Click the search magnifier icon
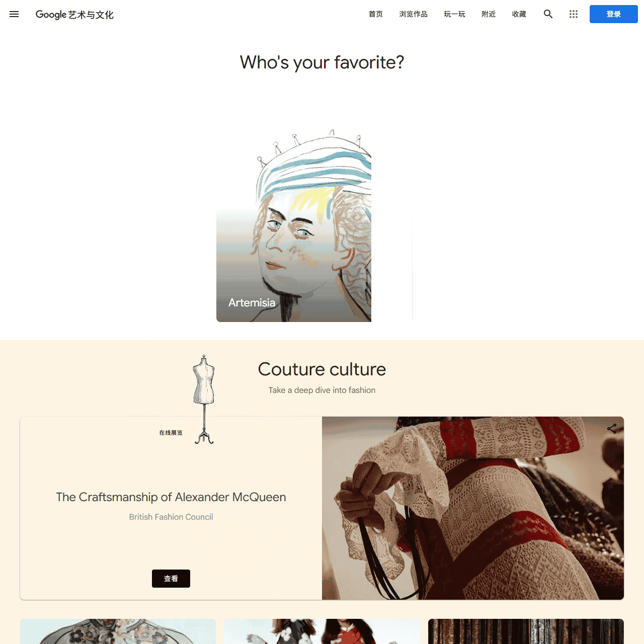 [x=548, y=14]
